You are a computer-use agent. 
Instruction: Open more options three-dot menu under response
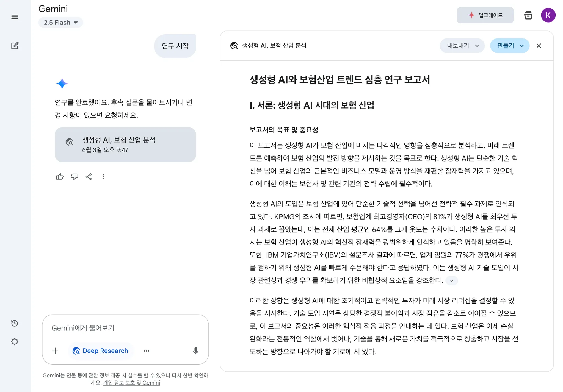point(103,177)
